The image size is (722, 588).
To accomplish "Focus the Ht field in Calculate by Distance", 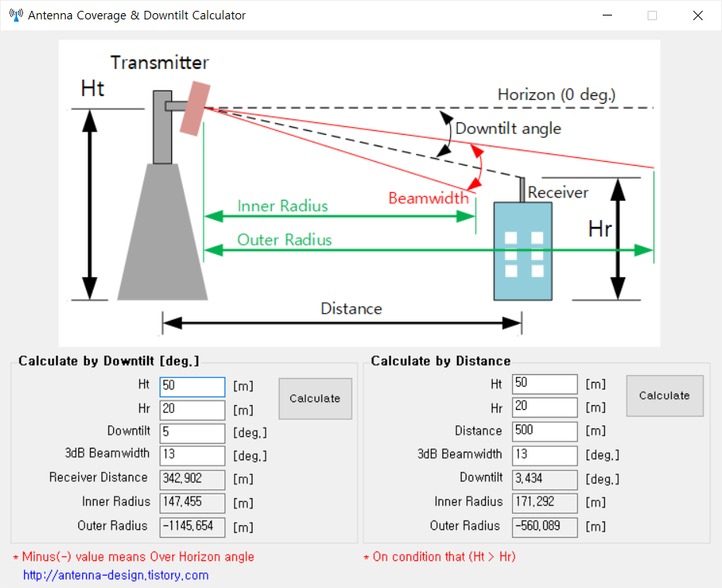I will pos(545,384).
